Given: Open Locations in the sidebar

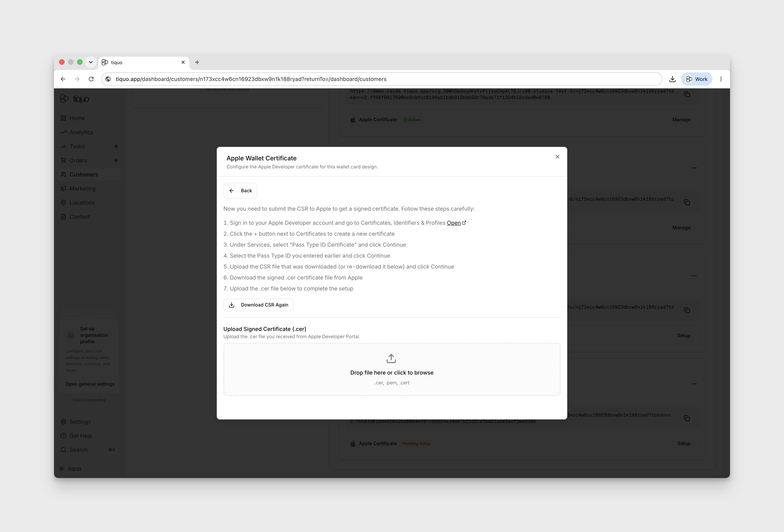Looking at the screenshot, I should click(x=89, y=203).
